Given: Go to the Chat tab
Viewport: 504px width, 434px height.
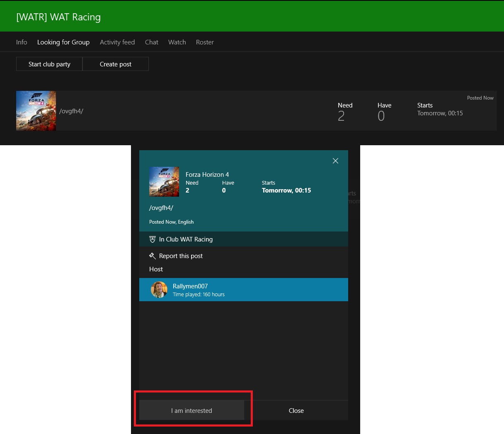Looking at the screenshot, I should (152, 42).
